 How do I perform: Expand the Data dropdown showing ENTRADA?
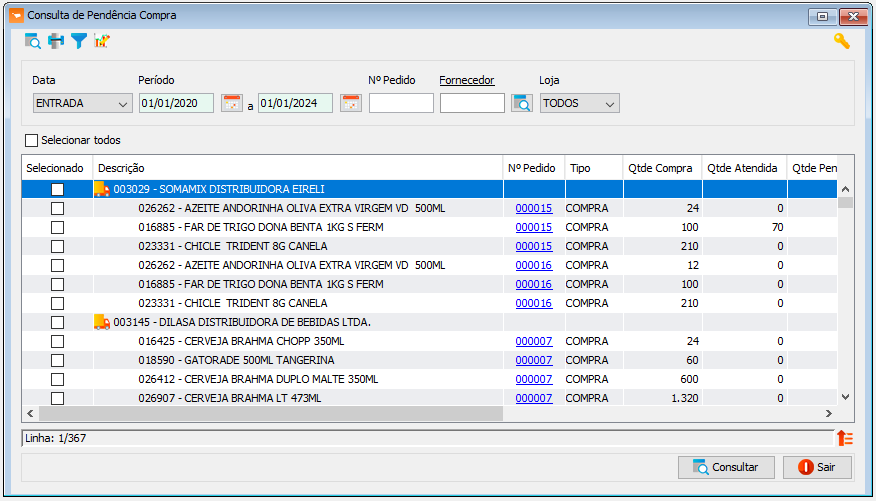pyautogui.click(x=83, y=103)
